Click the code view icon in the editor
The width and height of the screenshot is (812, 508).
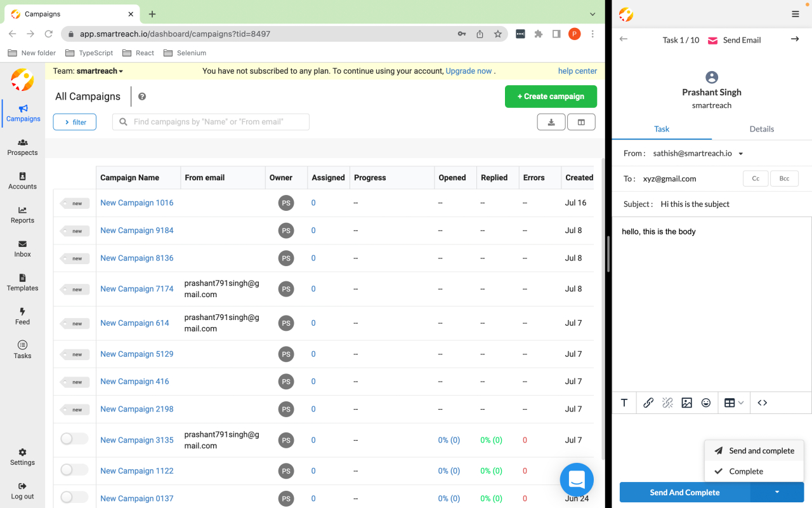click(x=763, y=403)
